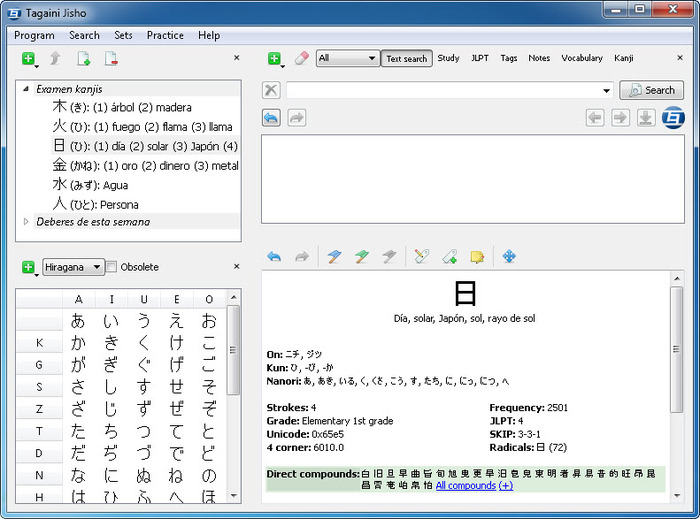Open the JLPT filter tab
The height and width of the screenshot is (519, 700).
(x=480, y=58)
